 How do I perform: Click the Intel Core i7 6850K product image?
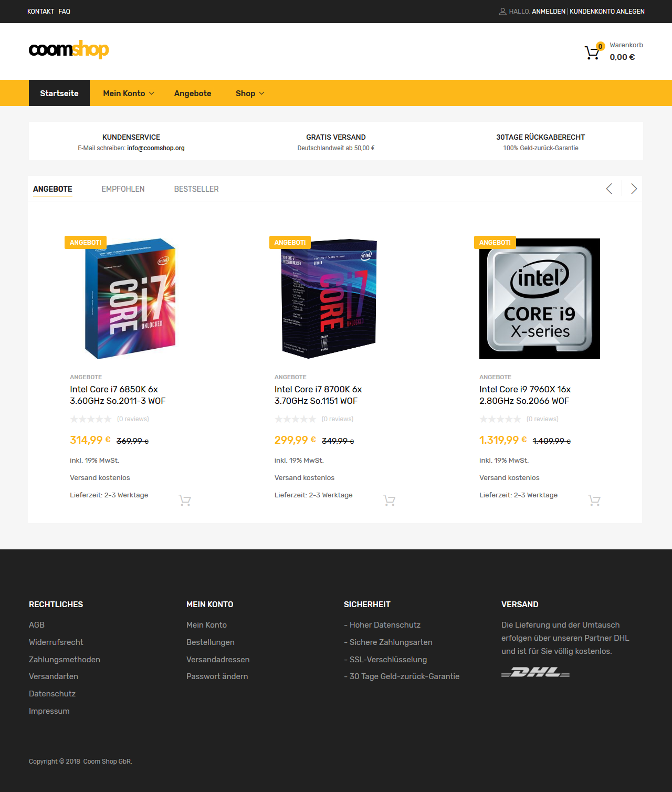pyautogui.click(x=130, y=299)
